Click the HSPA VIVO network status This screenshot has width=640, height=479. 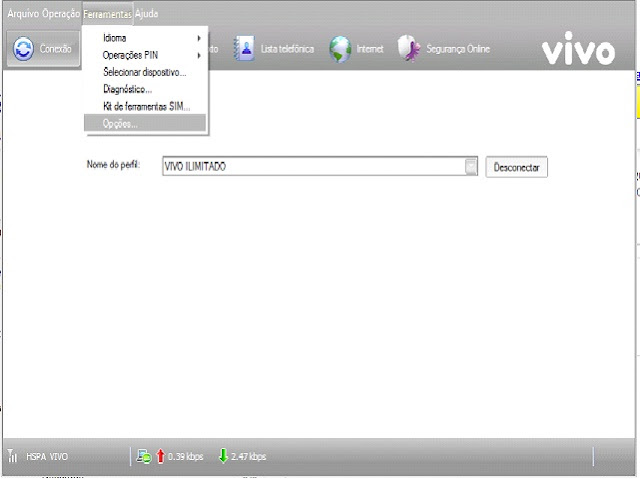coord(47,457)
